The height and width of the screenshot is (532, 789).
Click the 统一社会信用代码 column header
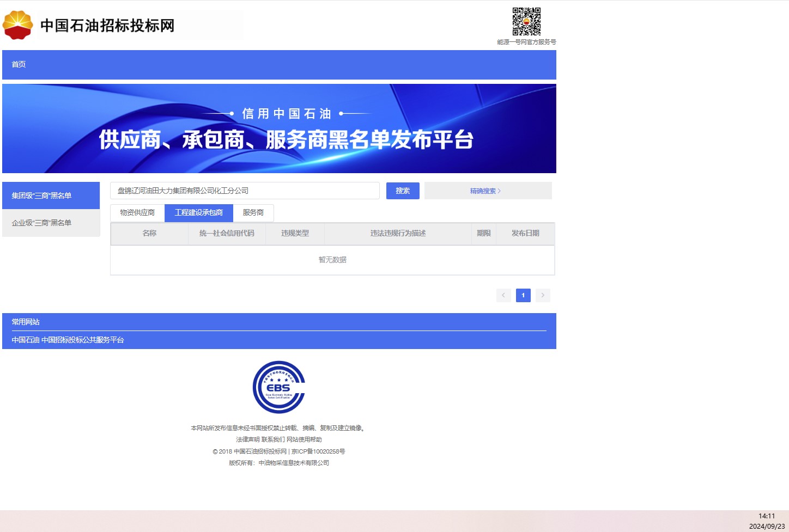coord(227,234)
